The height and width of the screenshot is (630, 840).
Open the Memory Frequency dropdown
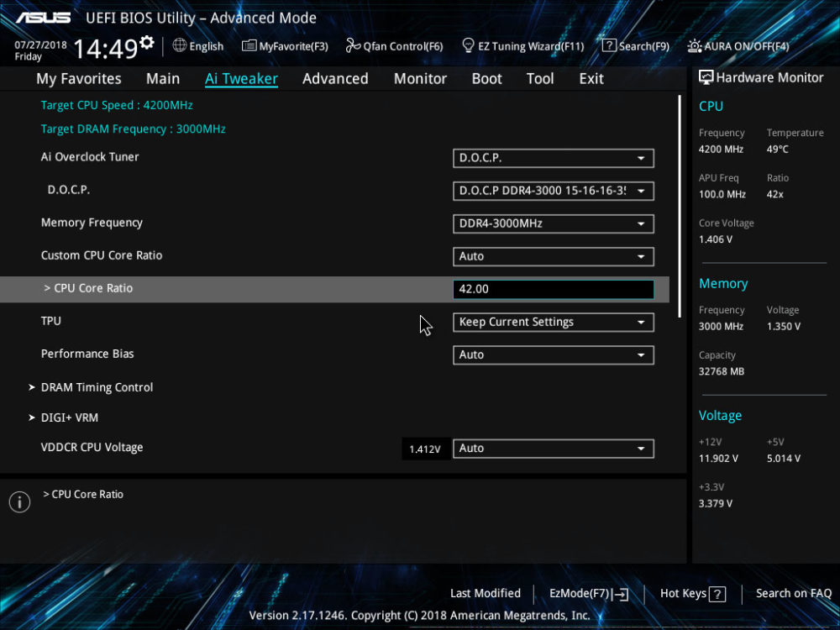click(x=554, y=223)
